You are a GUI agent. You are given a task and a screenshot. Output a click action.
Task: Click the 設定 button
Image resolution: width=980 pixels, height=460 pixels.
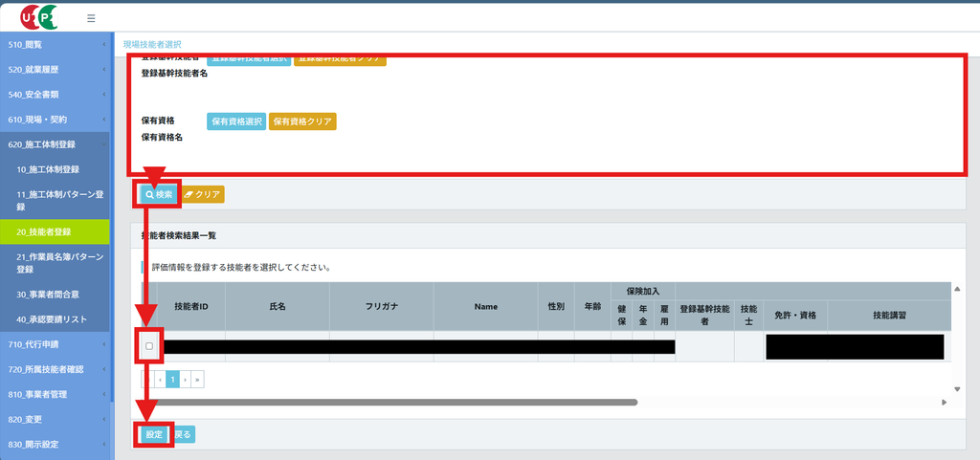154,434
